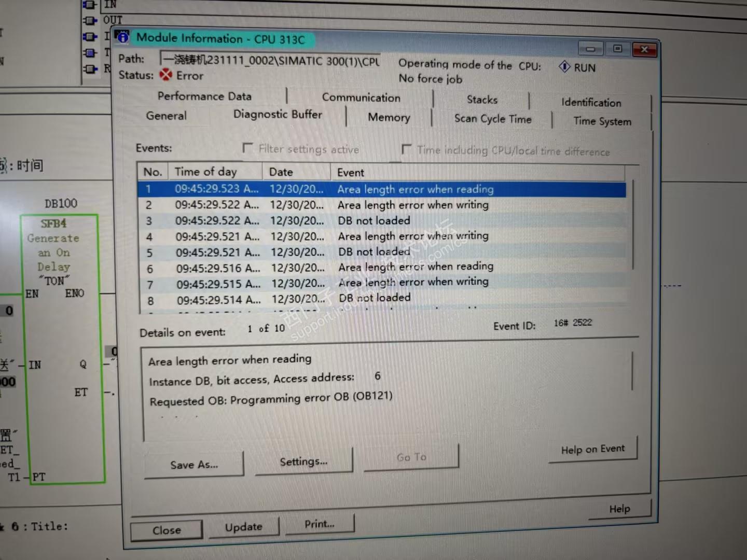Click the Save As... button
Image resolution: width=747 pixels, height=560 pixels.
coord(194,465)
